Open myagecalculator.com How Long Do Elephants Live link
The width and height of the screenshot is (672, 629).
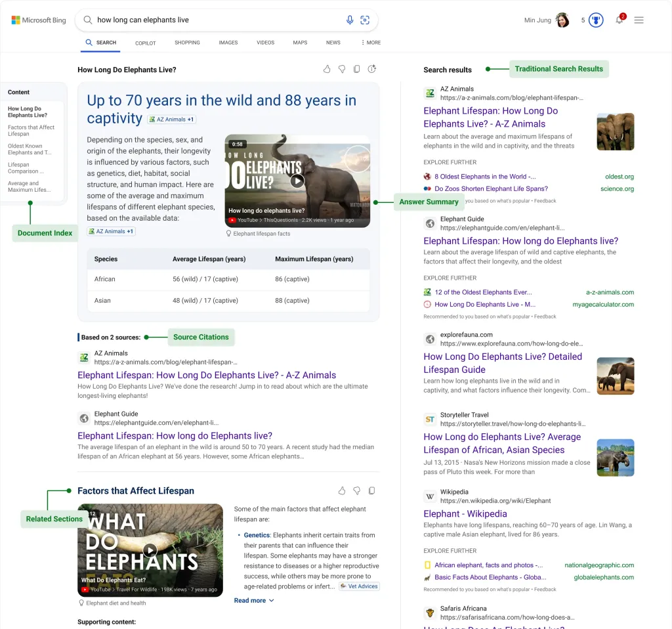[485, 305]
